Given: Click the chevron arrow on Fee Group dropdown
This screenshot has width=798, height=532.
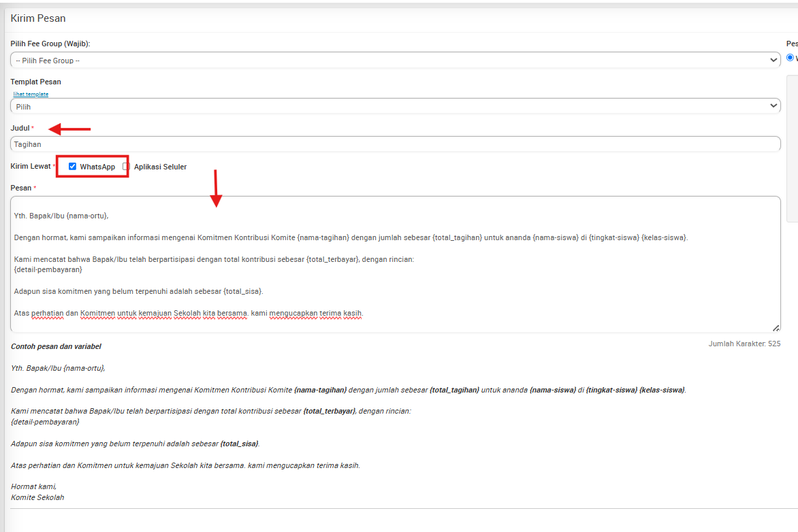Looking at the screenshot, I should pyautogui.click(x=773, y=61).
